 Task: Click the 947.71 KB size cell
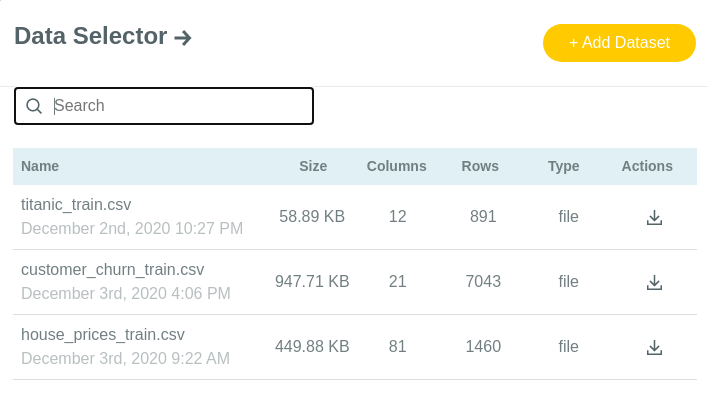(x=312, y=281)
